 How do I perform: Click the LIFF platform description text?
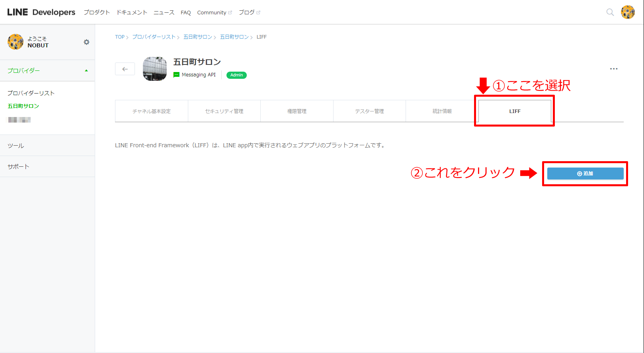click(x=251, y=145)
